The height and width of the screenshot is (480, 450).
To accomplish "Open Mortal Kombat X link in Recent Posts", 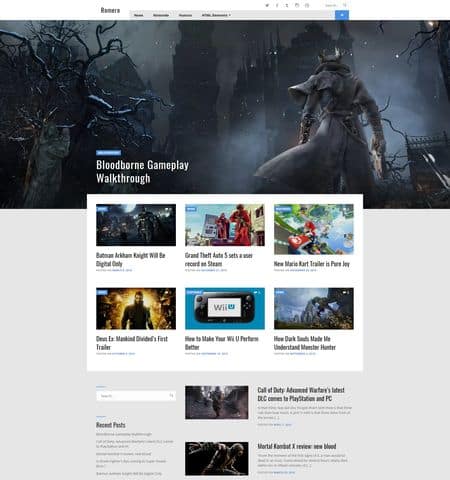I will (123, 454).
